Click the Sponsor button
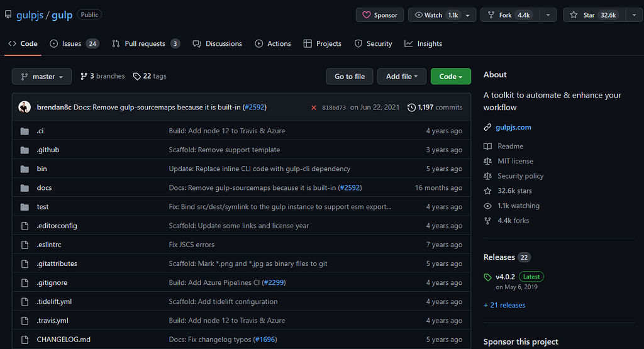 (380, 15)
